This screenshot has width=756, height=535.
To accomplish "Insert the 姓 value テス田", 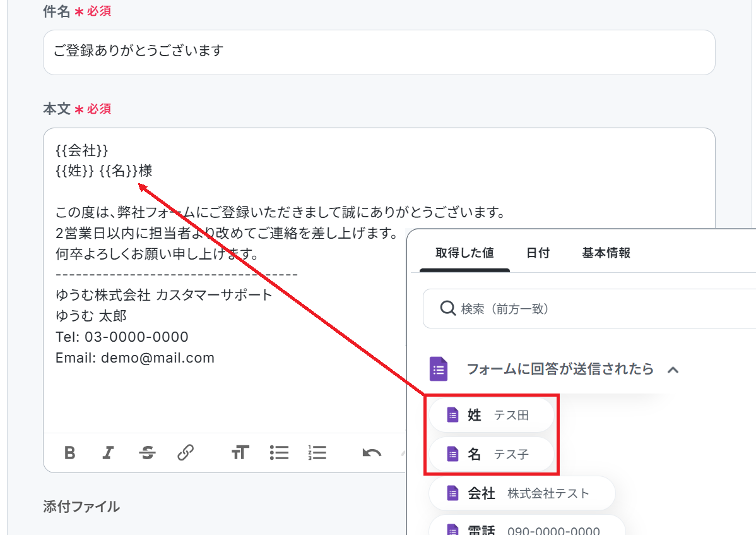I will (x=491, y=415).
